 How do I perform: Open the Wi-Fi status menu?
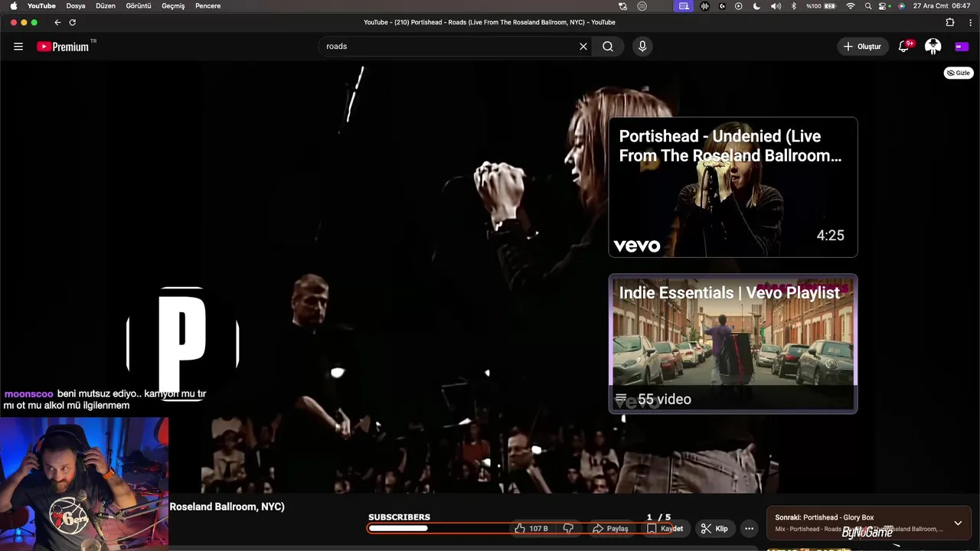pos(851,6)
